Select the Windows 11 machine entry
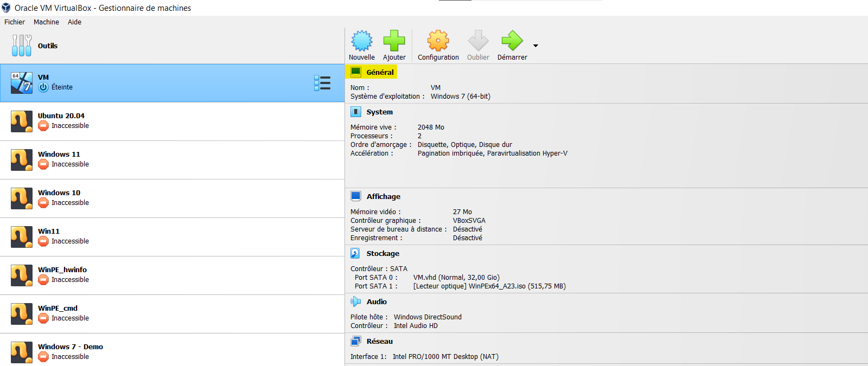Viewport: 868px width, 366px height. click(x=59, y=159)
